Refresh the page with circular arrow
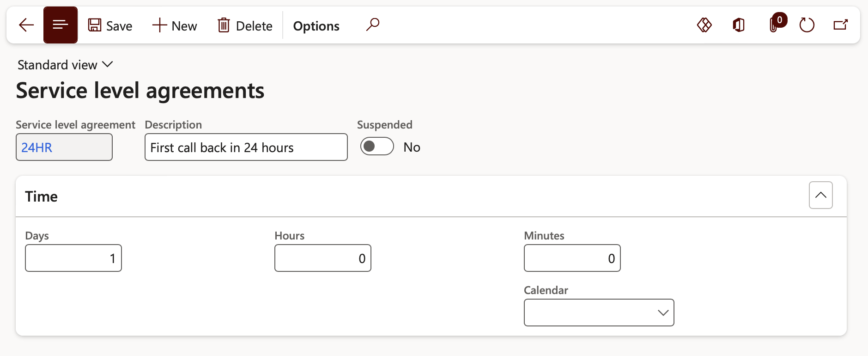868x356 pixels. click(807, 25)
